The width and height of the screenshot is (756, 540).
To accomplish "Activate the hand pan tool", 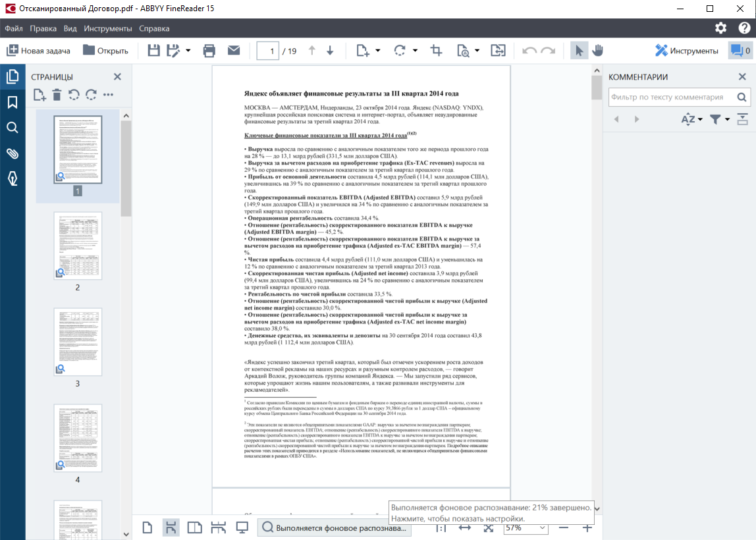I will click(x=598, y=50).
